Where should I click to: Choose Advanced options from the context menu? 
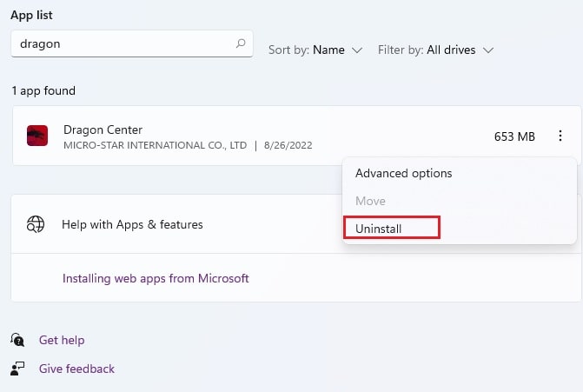404,173
